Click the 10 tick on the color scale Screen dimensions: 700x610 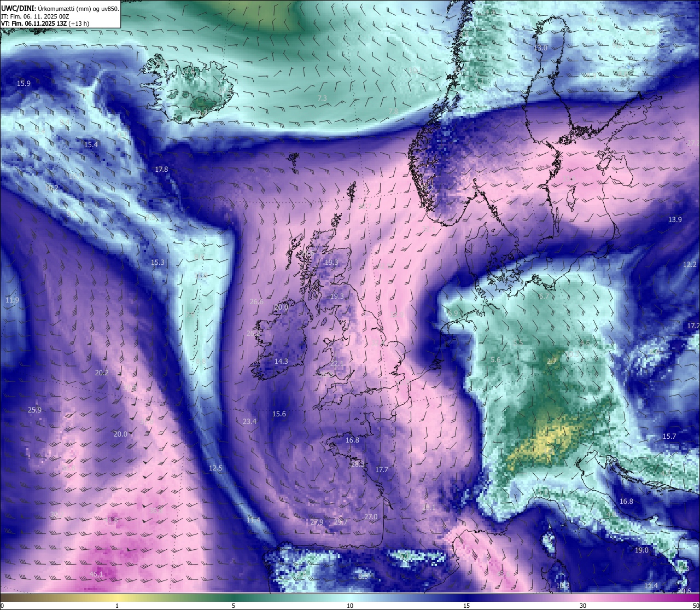pos(350,606)
